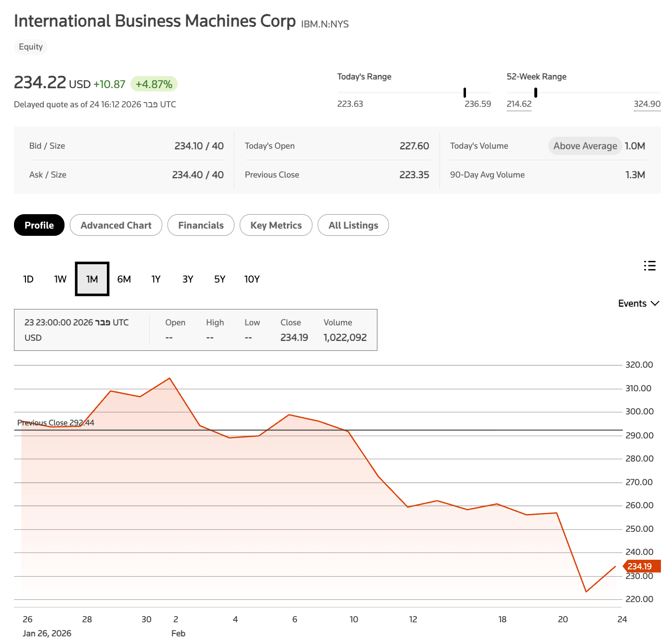This screenshot has width=672, height=643.
Task: Open the Advanced Chart tab
Action: coord(116,225)
